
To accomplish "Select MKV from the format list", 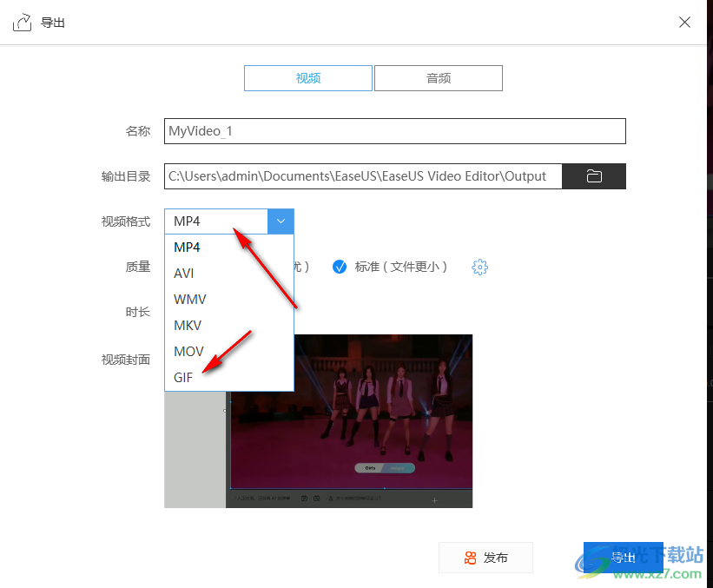I will click(x=188, y=326).
